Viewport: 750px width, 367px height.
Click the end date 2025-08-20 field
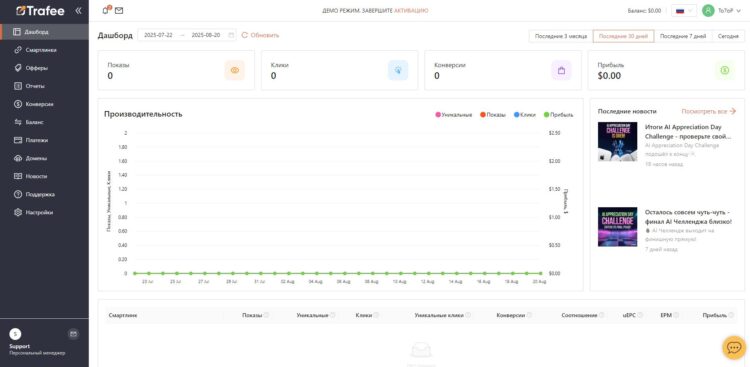206,35
